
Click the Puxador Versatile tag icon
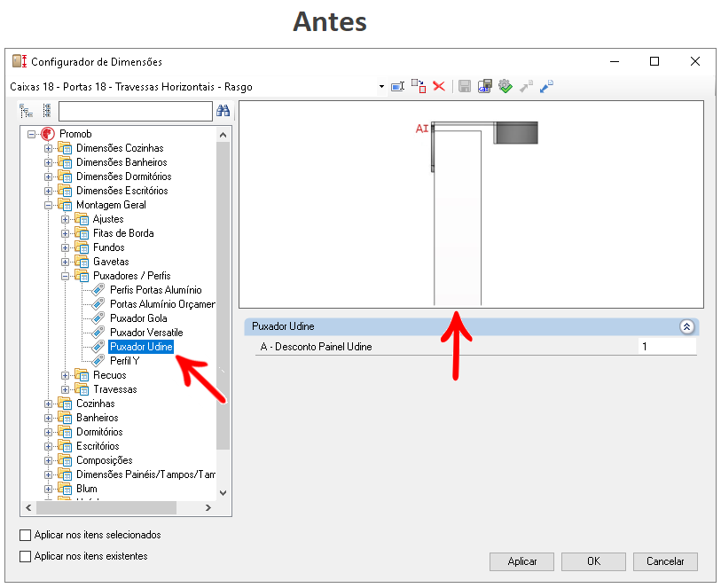[98, 333]
